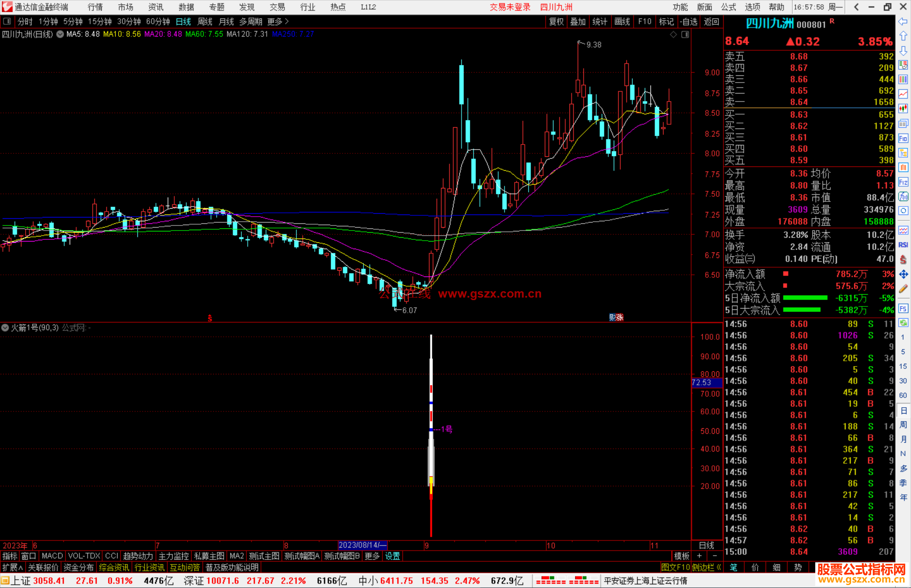Click the blue left arrow sidebar icon
Image resolution: width=911 pixels, height=588 pixels.
coord(903,21)
